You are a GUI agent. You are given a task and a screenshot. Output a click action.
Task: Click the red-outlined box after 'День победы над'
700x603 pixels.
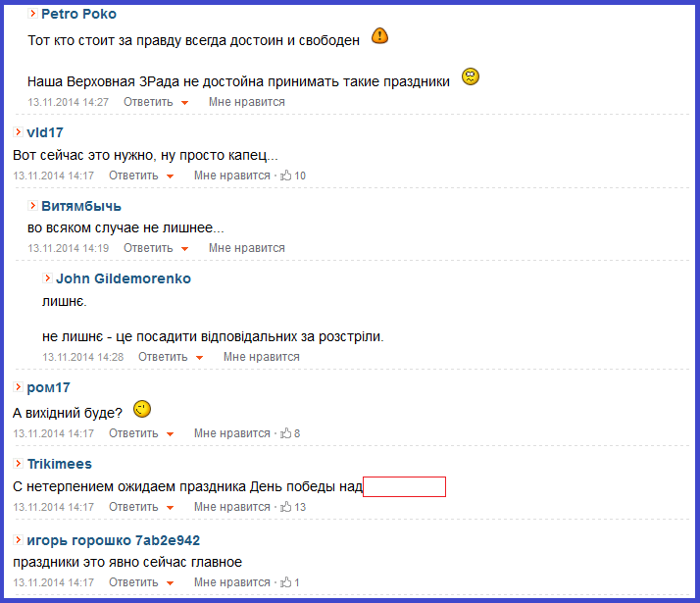[404, 486]
